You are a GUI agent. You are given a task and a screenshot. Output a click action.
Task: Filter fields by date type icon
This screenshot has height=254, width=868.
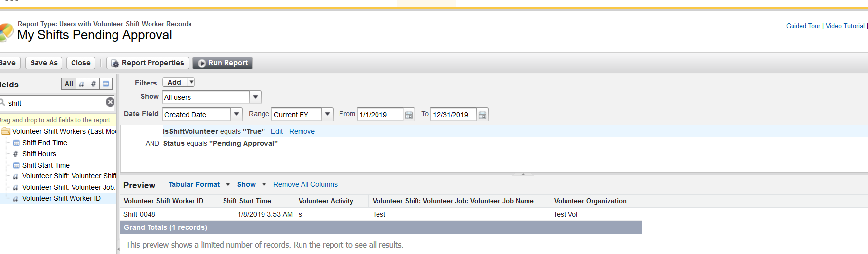pos(106,84)
